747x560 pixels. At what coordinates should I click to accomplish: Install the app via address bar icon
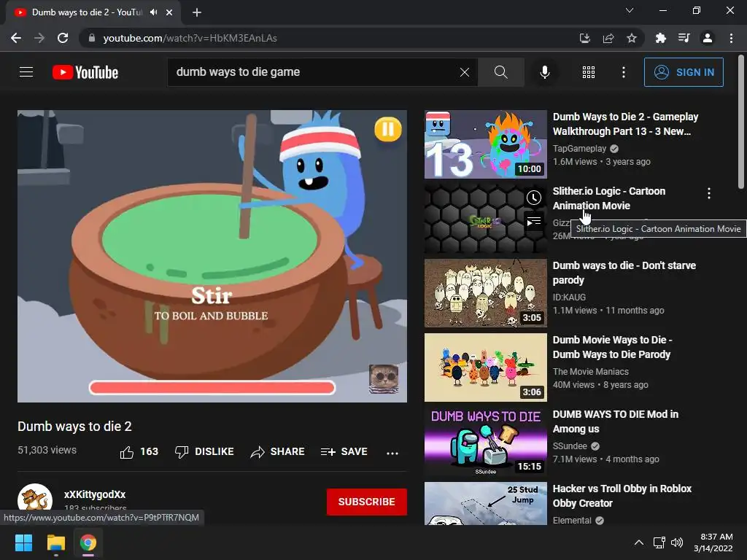click(584, 38)
